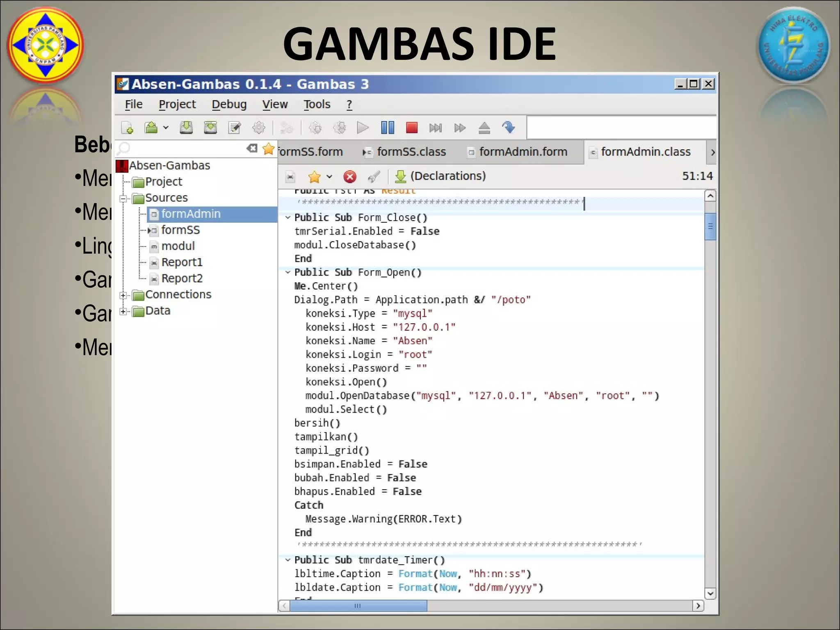The height and width of the screenshot is (630, 840).
Task: Collapse the Form_Open sub fold arrow
Action: (288, 272)
